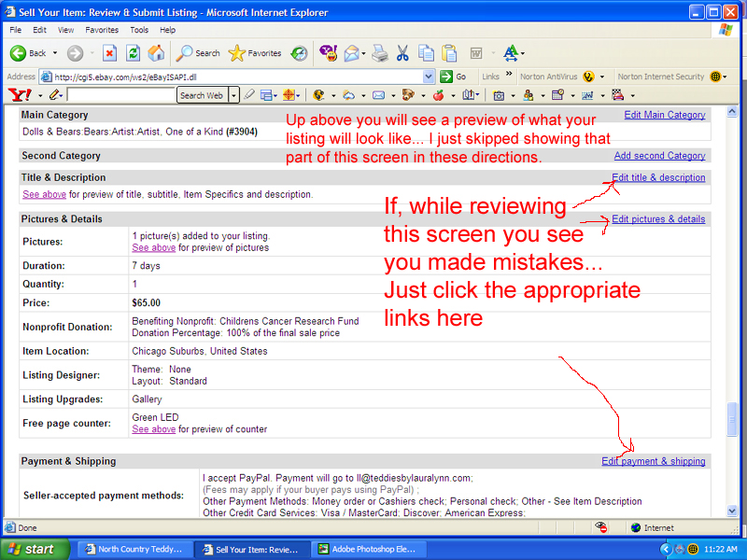Image resolution: width=747 pixels, height=560 pixels.
Task: Click the Back navigation button
Action: click(28, 53)
